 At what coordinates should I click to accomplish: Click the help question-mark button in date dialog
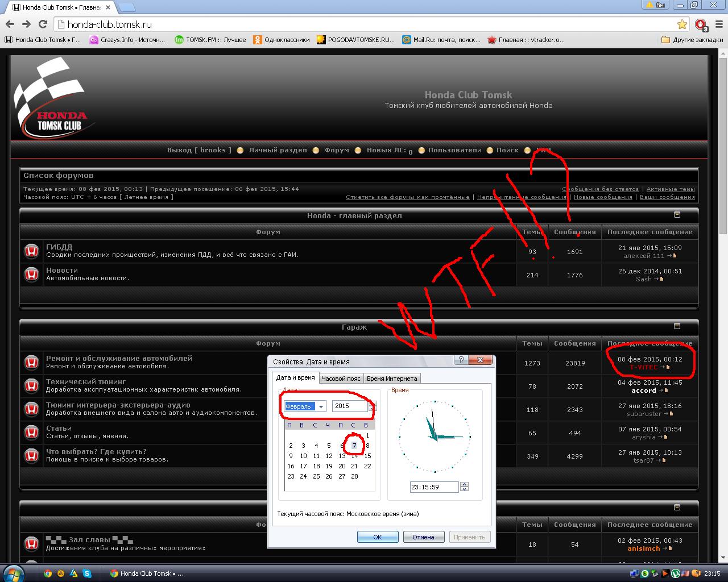tap(461, 360)
